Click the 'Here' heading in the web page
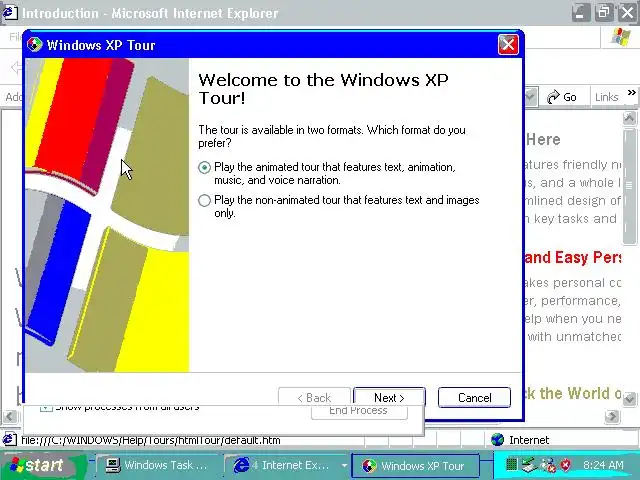 click(x=543, y=140)
